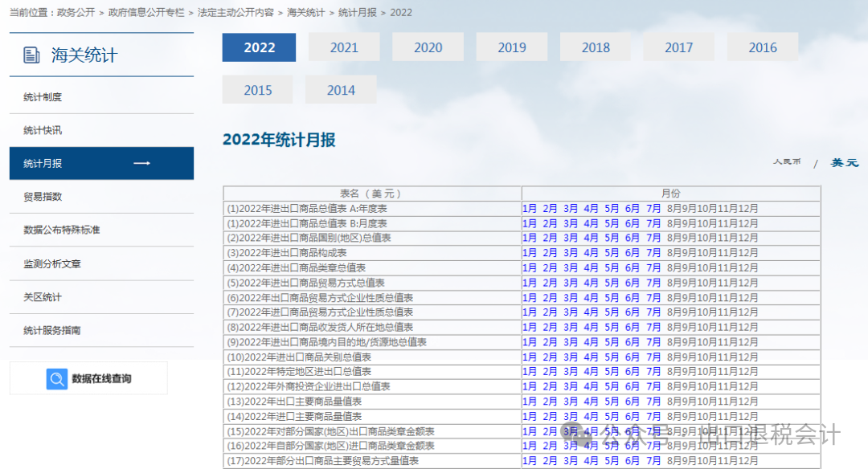Image resolution: width=868 pixels, height=469 pixels.
Task: Go to 统计服务指南 in the sidebar
Action: 52,330
